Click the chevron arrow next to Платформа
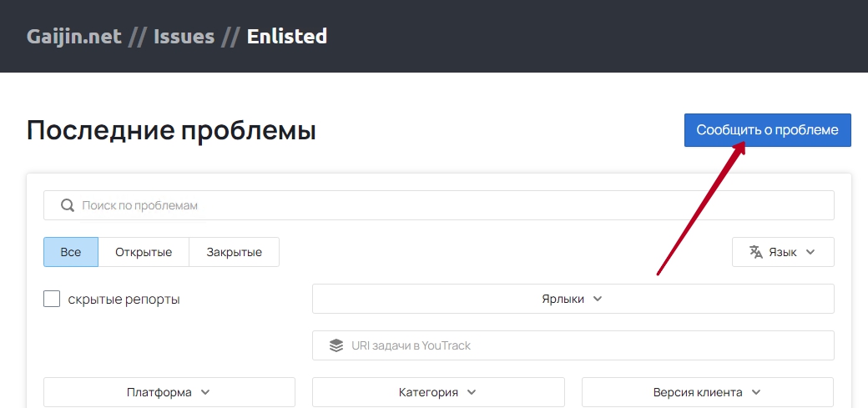This screenshot has height=408, width=868. click(204, 392)
